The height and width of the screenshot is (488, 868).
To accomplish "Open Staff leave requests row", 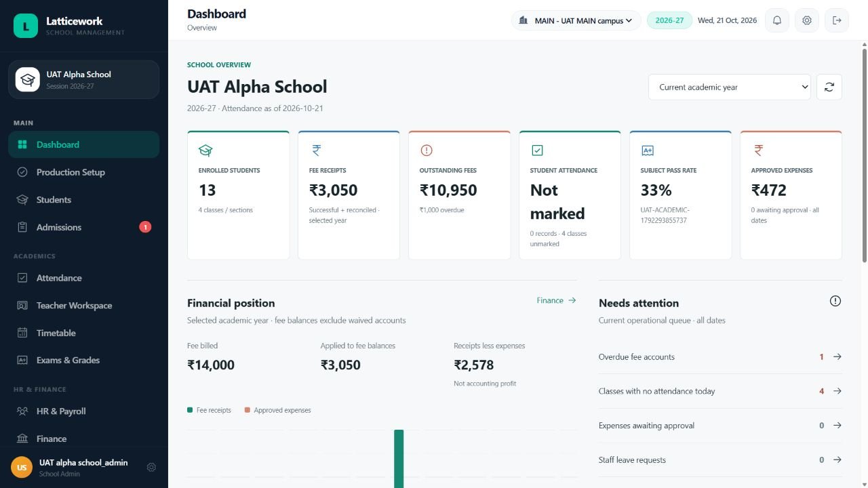I will 720,460.
